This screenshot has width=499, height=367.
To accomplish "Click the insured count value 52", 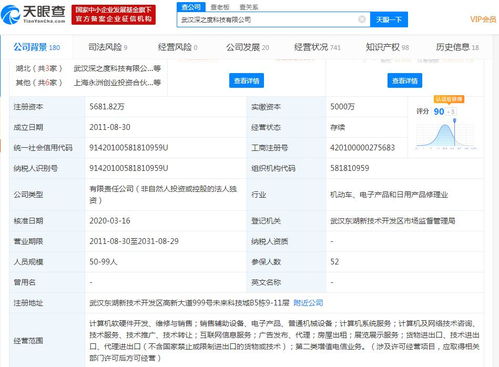I will [x=335, y=262].
